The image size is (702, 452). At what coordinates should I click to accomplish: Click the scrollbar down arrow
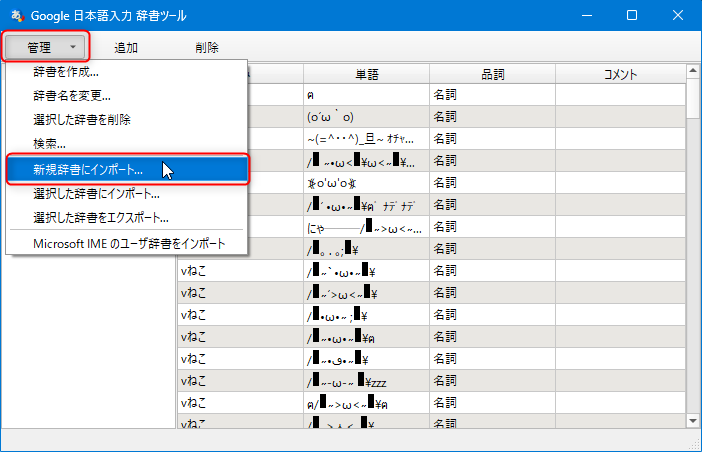(x=693, y=421)
